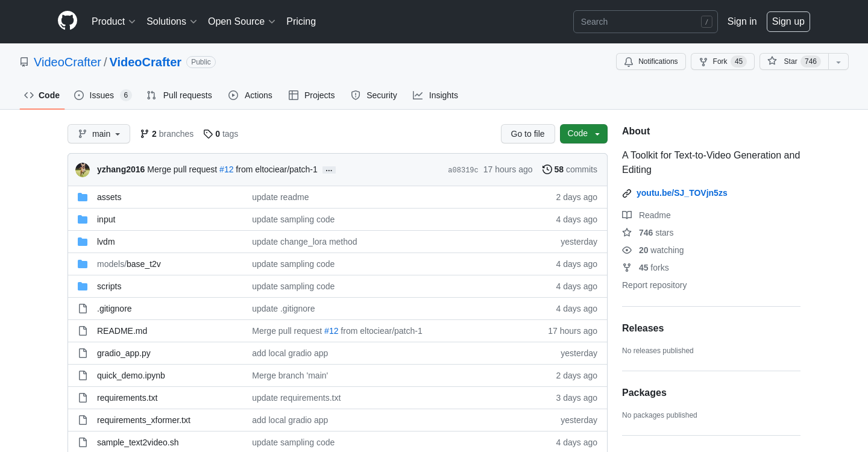Click yzhang2016 avatar image

coord(83,170)
